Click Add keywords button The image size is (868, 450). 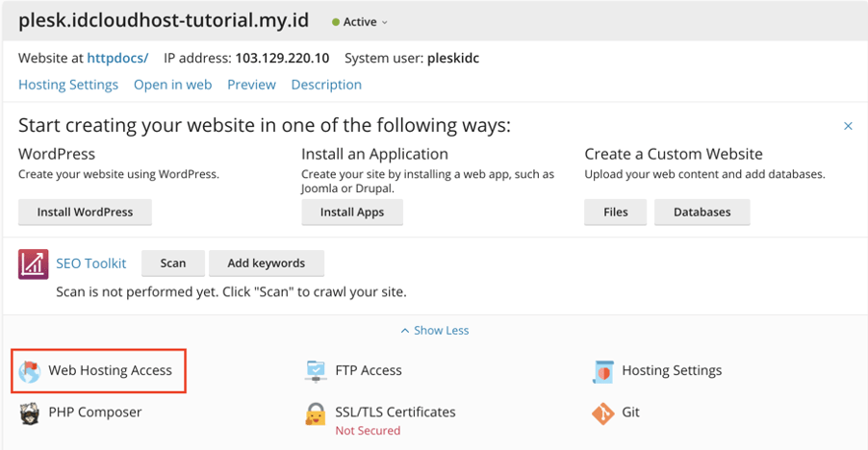click(267, 263)
